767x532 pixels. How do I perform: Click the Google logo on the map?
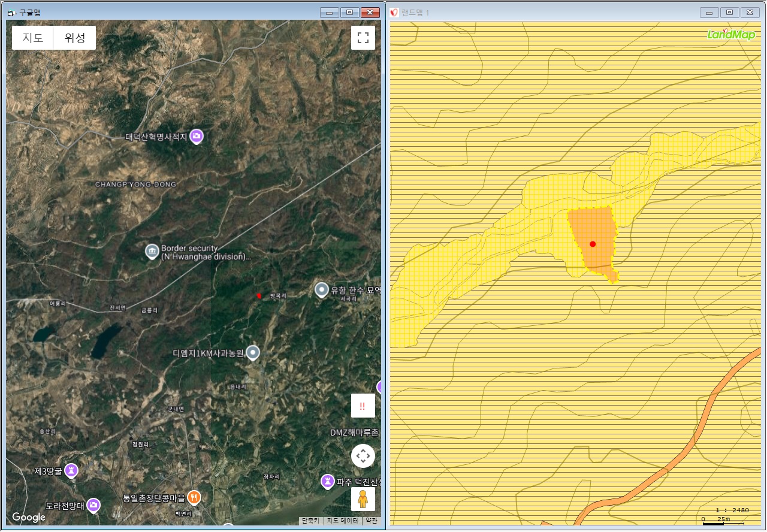pos(29,517)
